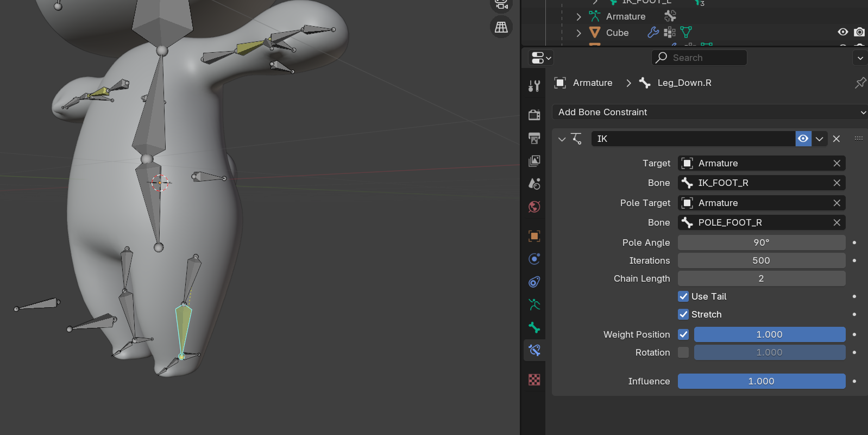The height and width of the screenshot is (435, 868).
Task: Open Object Data armature properties tab
Action: 534,304
